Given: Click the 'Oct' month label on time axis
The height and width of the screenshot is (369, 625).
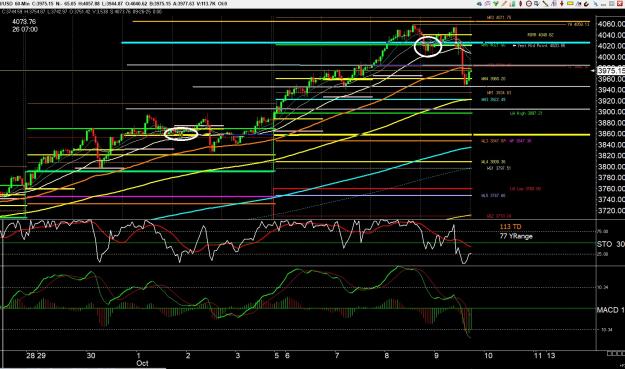Looking at the screenshot, I should (142, 363).
